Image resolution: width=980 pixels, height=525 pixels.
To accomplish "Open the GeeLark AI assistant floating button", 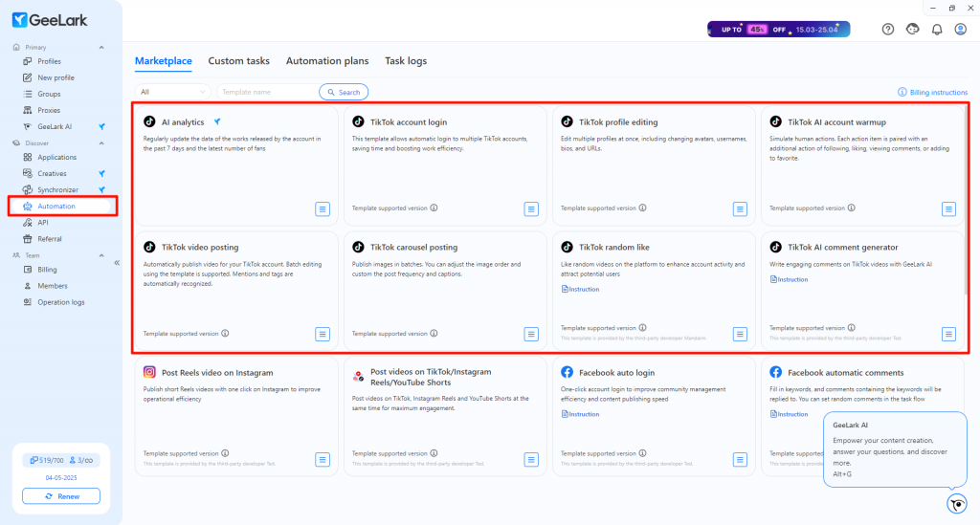I will click(x=957, y=504).
